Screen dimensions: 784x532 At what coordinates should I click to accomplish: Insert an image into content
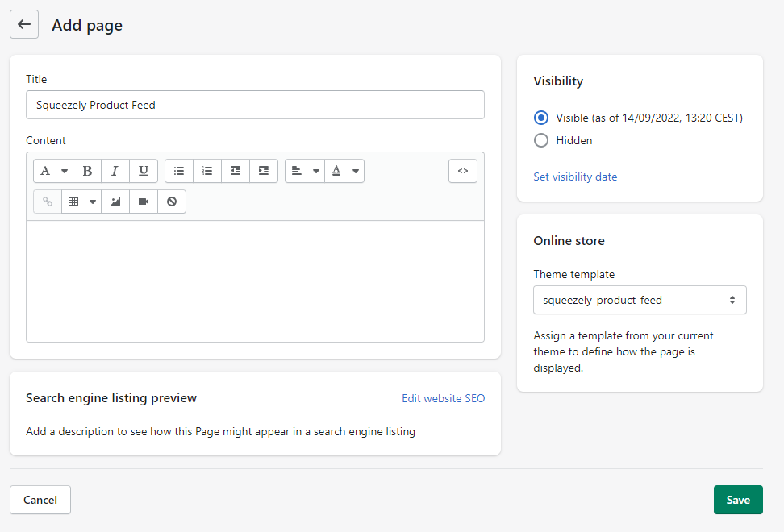point(115,202)
